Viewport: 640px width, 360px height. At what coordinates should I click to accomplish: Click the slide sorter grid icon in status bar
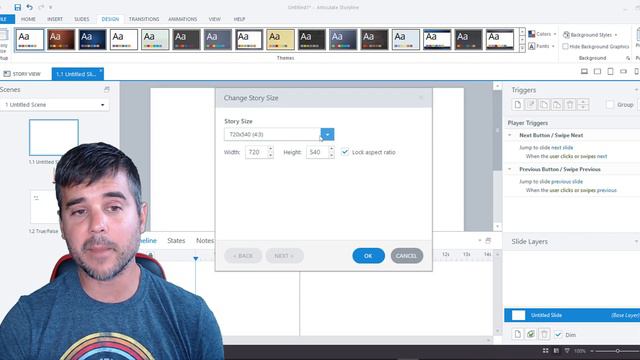point(545,351)
